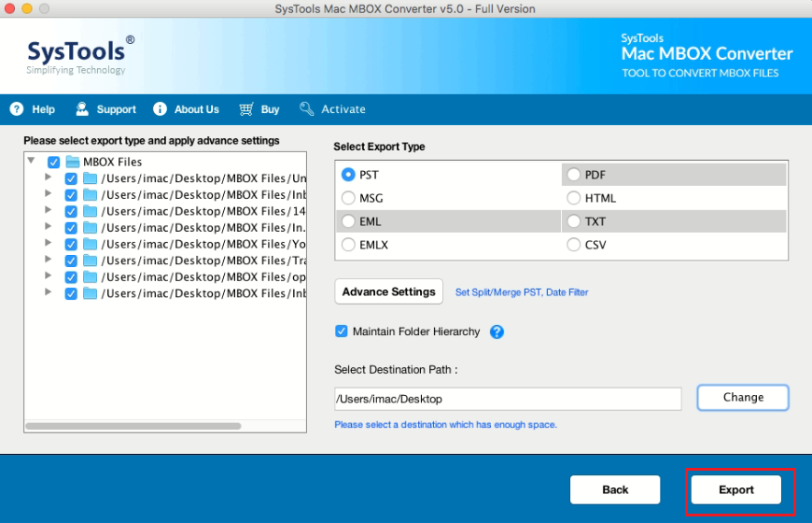Click the Activate key icon
The image size is (812, 523).
coord(306,109)
